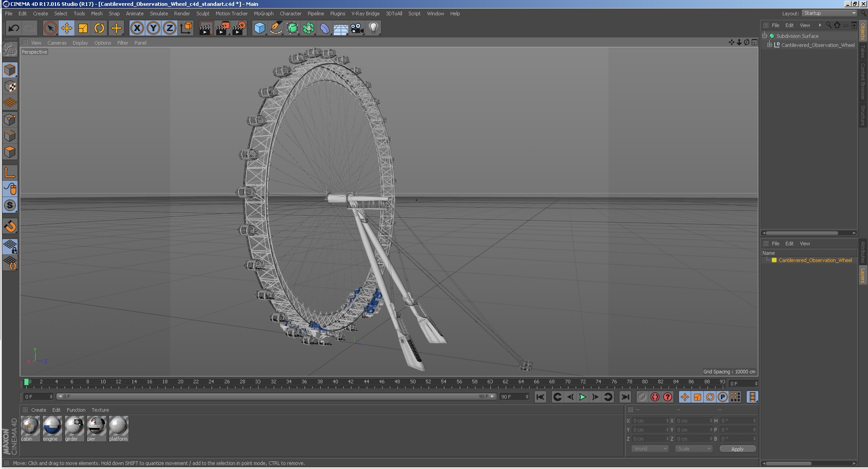Viewport: 868px width, 469px height.
Task: Open the deformer objects icon
Action: coord(325,28)
